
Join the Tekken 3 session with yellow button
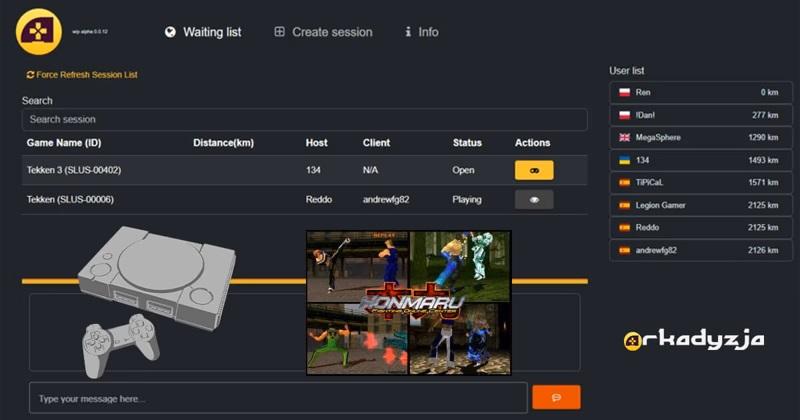[534, 170]
